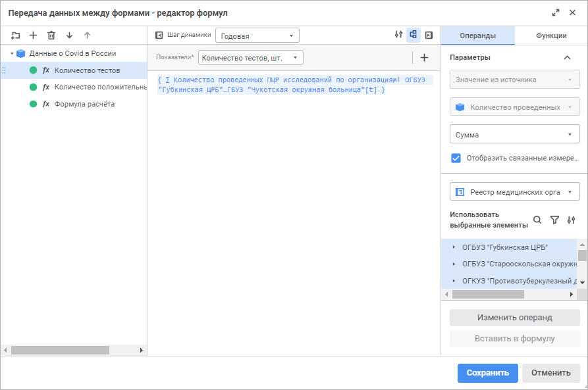The height and width of the screenshot is (390, 588).
Task: Switch to the Функции tab
Action: pyautogui.click(x=551, y=36)
